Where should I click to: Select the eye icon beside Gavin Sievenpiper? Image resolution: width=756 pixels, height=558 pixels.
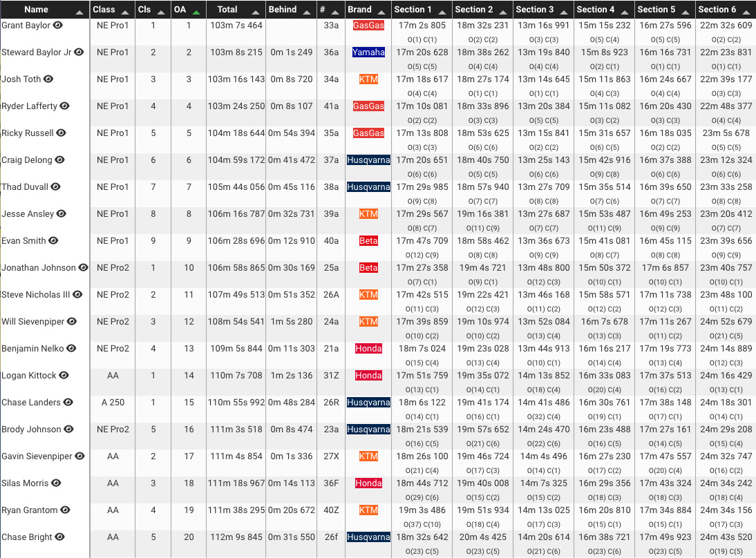point(79,456)
